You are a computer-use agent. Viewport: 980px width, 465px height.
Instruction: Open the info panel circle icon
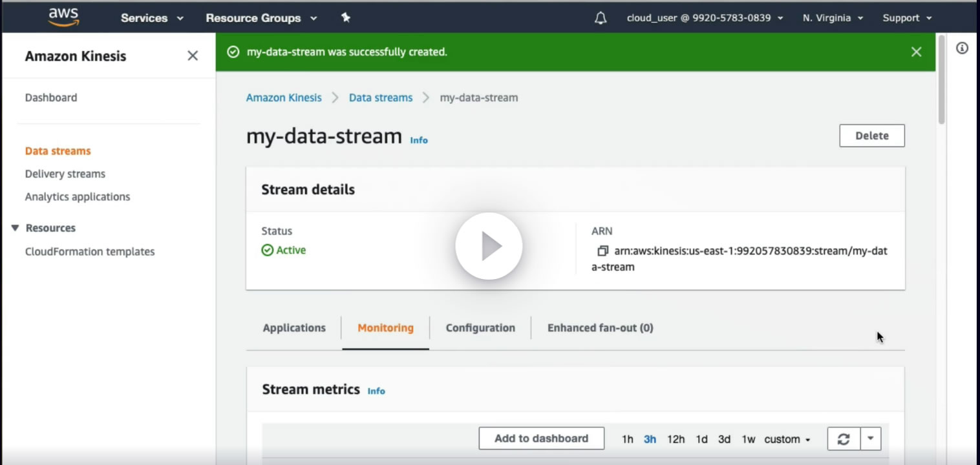tap(962, 48)
